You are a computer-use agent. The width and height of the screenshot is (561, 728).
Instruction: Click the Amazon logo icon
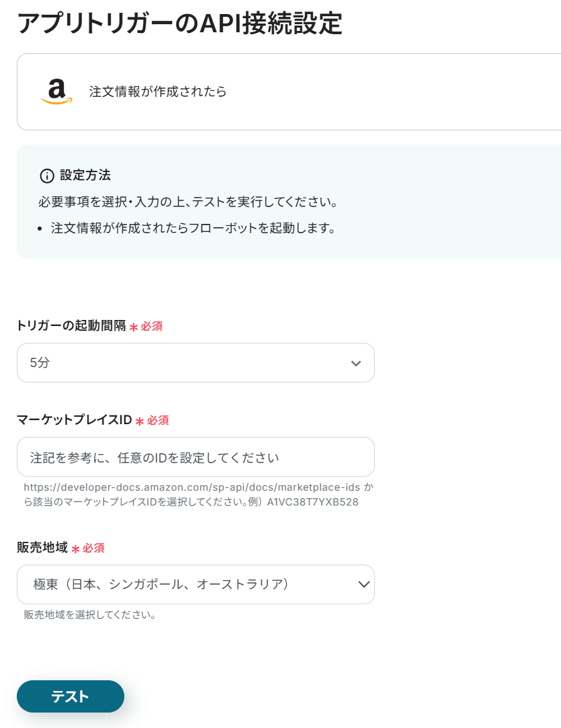[56, 92]
